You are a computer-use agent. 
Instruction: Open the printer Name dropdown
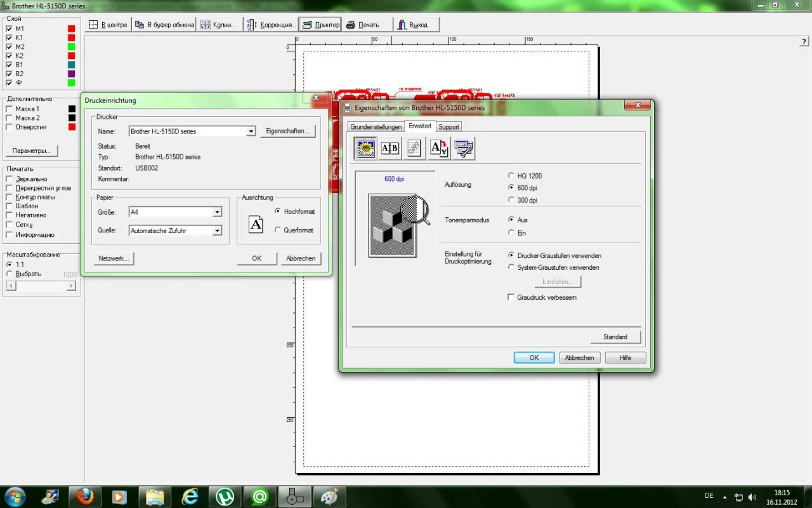coord(251,131)
